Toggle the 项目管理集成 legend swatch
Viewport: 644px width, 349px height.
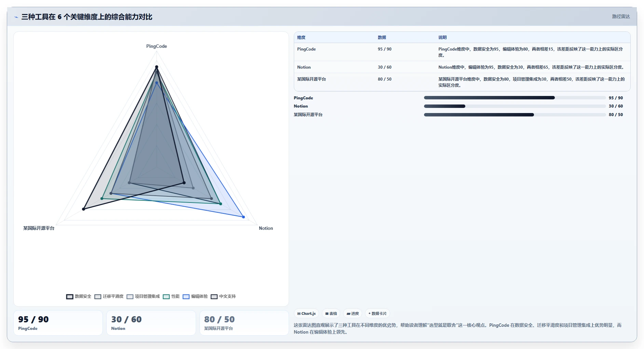(x=130, y=296)
